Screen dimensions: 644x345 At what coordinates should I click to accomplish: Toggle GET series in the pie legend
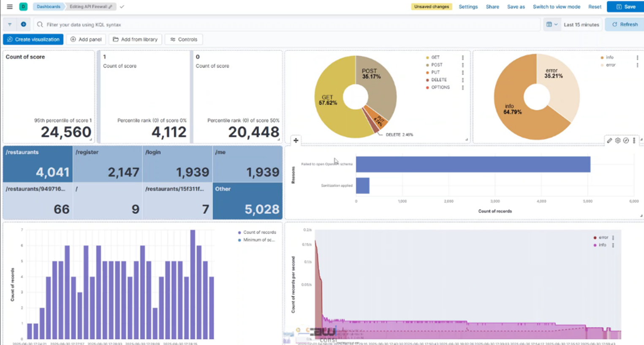435,57
